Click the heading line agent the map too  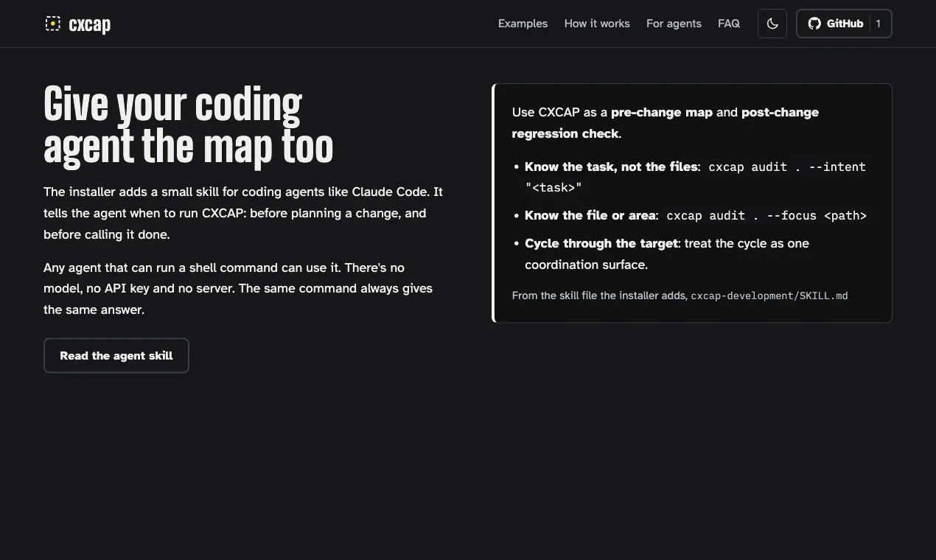click(188, 147)
